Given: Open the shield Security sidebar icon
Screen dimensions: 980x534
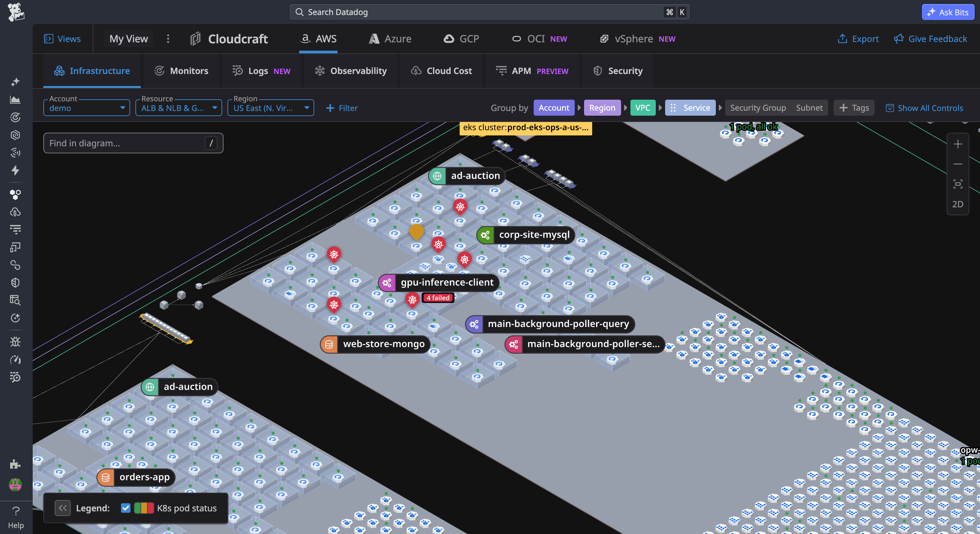Looking at the screenshot, I should tap(15, 282).
